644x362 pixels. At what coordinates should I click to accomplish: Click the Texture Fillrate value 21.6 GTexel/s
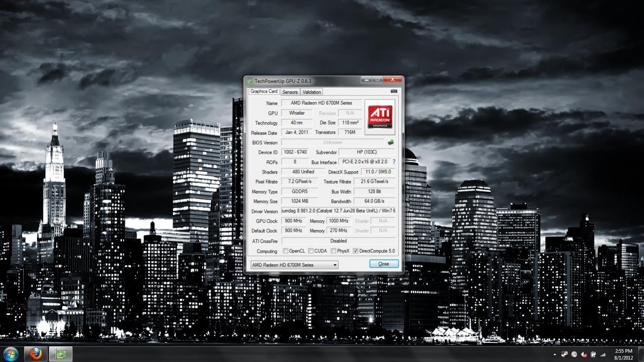point(375,182)
